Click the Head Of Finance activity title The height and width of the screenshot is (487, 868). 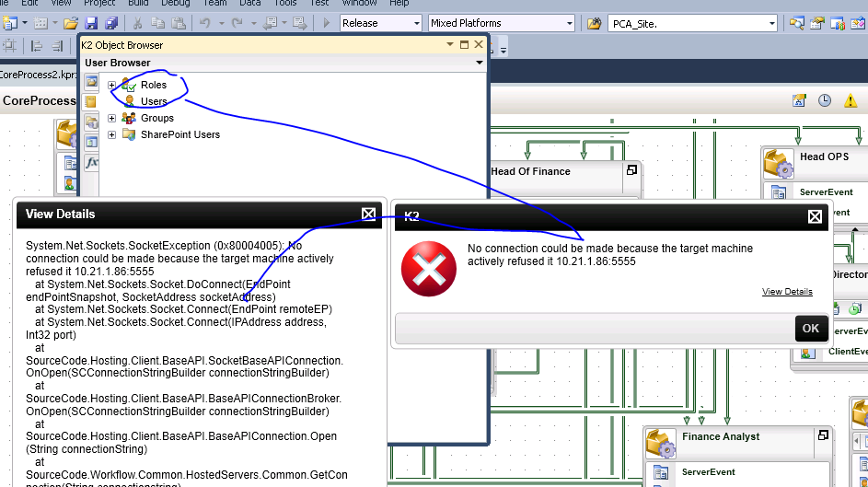tap(530, 171)
